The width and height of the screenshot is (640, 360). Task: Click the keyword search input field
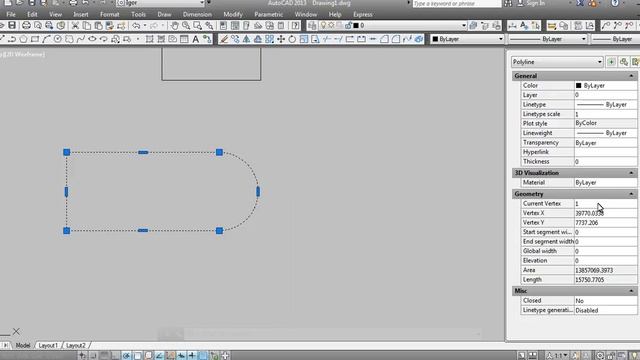point(456,4)
